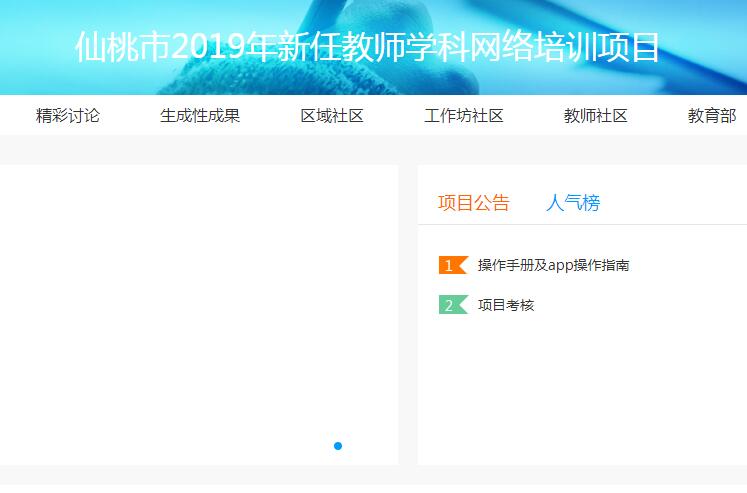Open the 教育部 navigation item
This screenshot has height=493, width=747.
pos(712,116)
